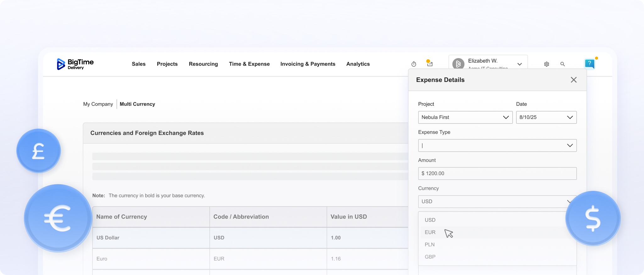The width and height of the screenshot is (644, 275).
Task: Open the timer stopwatch icon
Action: pyautogui.click(x=414, y=64)
